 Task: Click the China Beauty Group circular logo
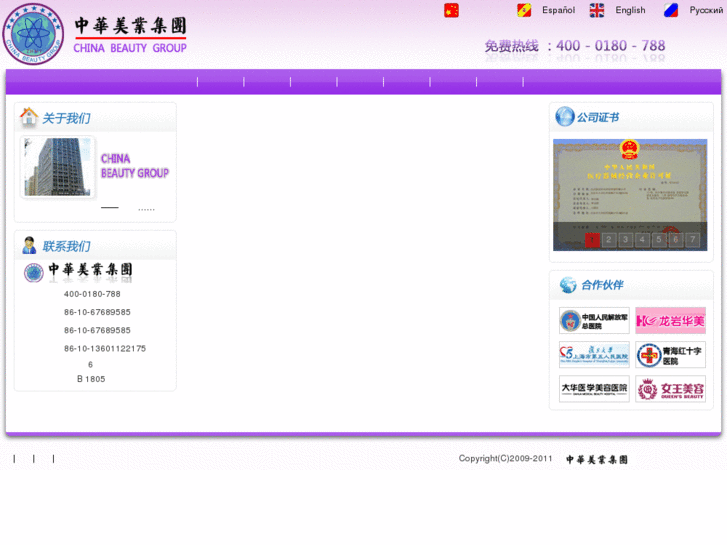coord(33,34)
